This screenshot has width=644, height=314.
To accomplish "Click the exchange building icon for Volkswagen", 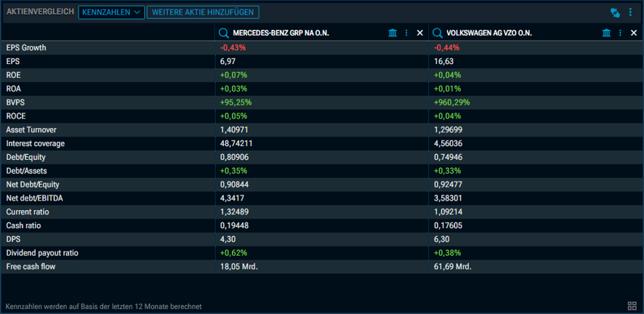I will click(607, 33).
